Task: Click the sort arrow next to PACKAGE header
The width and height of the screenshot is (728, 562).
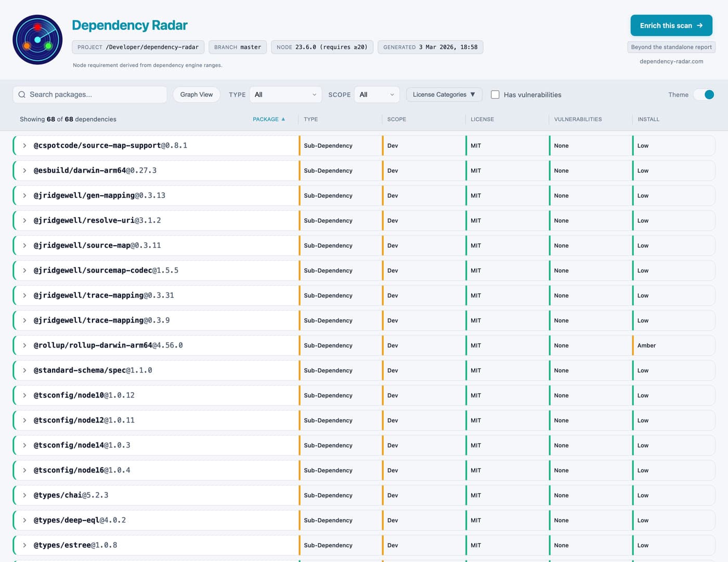Action: 284,119
